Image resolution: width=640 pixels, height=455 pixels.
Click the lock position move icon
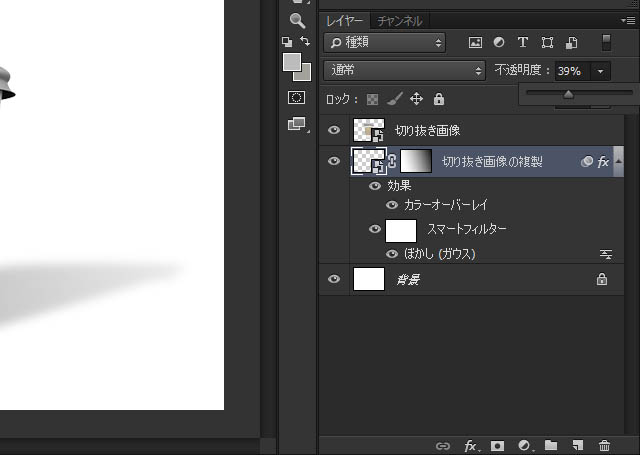(416, 99)
